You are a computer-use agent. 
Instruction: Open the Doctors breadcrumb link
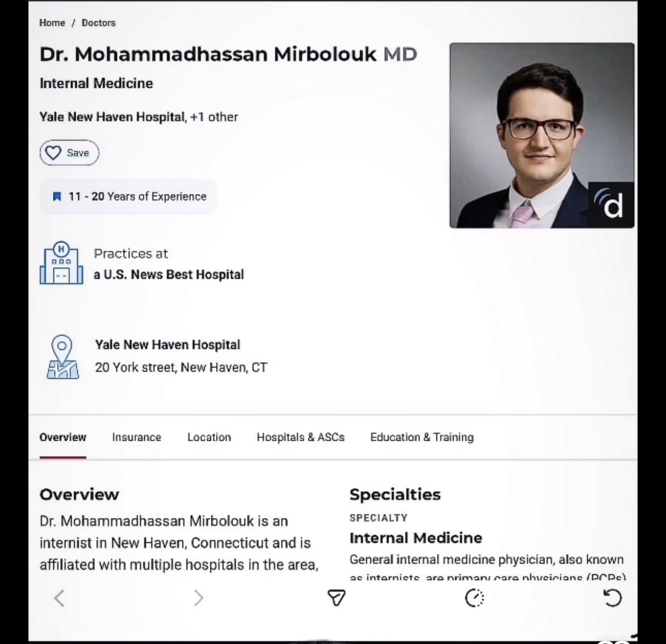click(x=98, y=23)
